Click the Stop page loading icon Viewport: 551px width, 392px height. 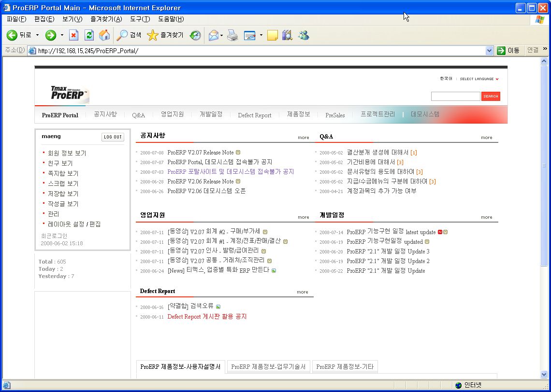point(73,35)
